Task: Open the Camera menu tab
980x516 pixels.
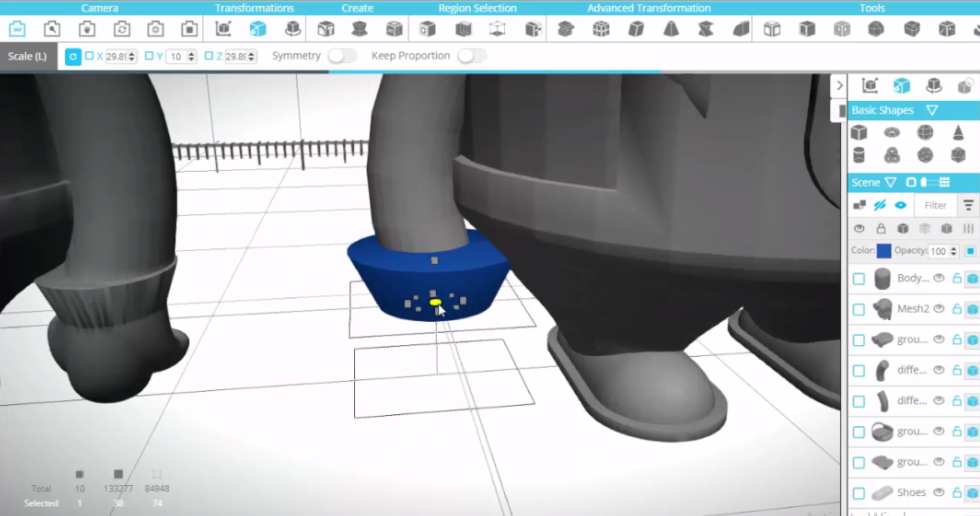Action: [x=99, y=8]
